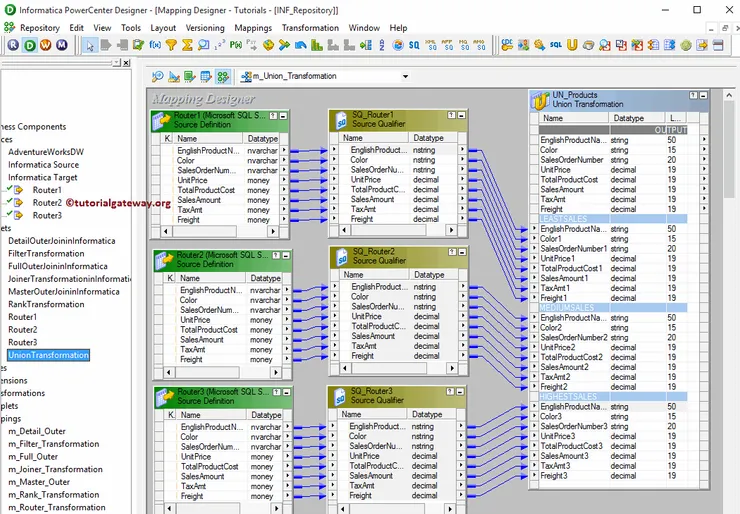The height and width of the screenshot is (514, 740).
Task: Add Router transformation split-arrows icon
Action: pyautogui.click(x=284, y=45)
